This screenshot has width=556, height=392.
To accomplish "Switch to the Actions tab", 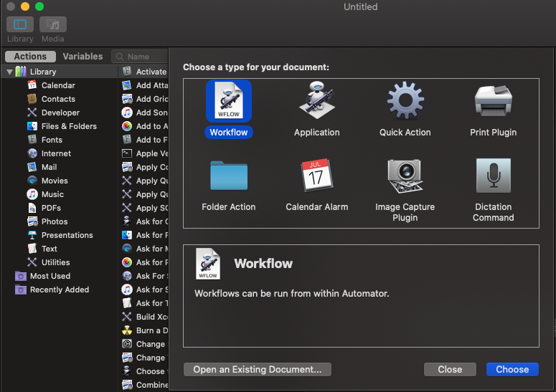I will 31,57.
